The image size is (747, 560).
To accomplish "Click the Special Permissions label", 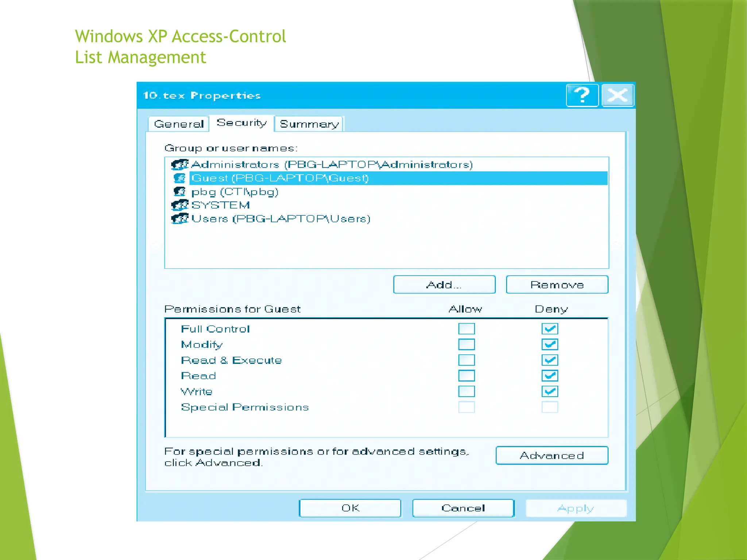I will coord(245,407).
